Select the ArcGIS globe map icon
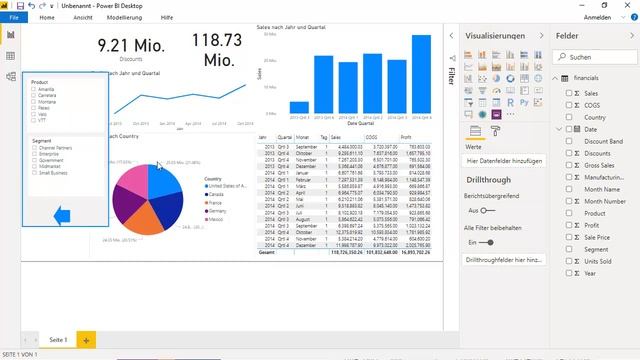640x360 pixels. coord(482,114)
